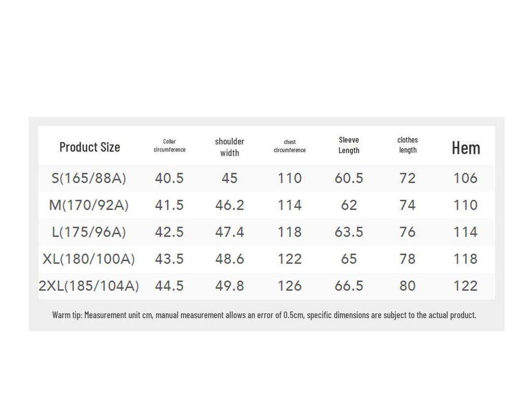Select the S(165/88A) size row label
Image resolution: width=532 pixels, height=399 pixels.
pos(89,178)
